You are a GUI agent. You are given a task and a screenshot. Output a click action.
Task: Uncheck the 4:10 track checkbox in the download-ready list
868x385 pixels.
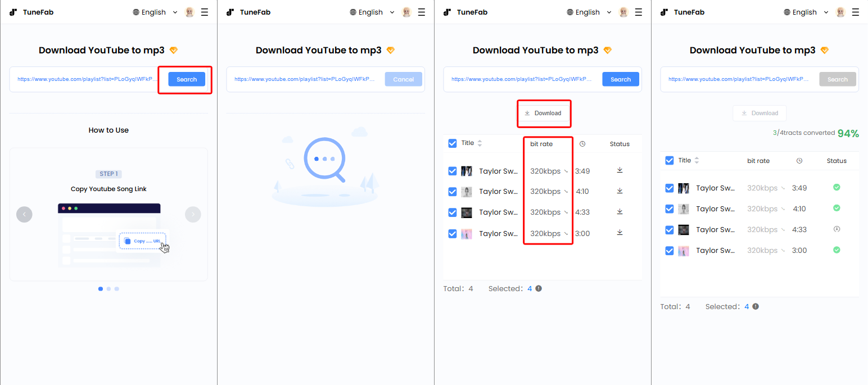[x=453, y=192]
